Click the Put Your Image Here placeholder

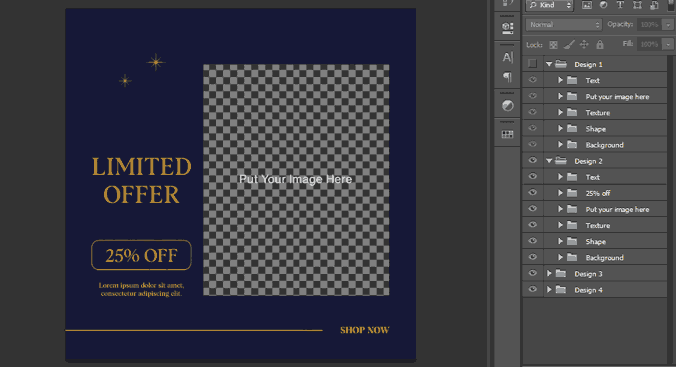click(296, 179)
